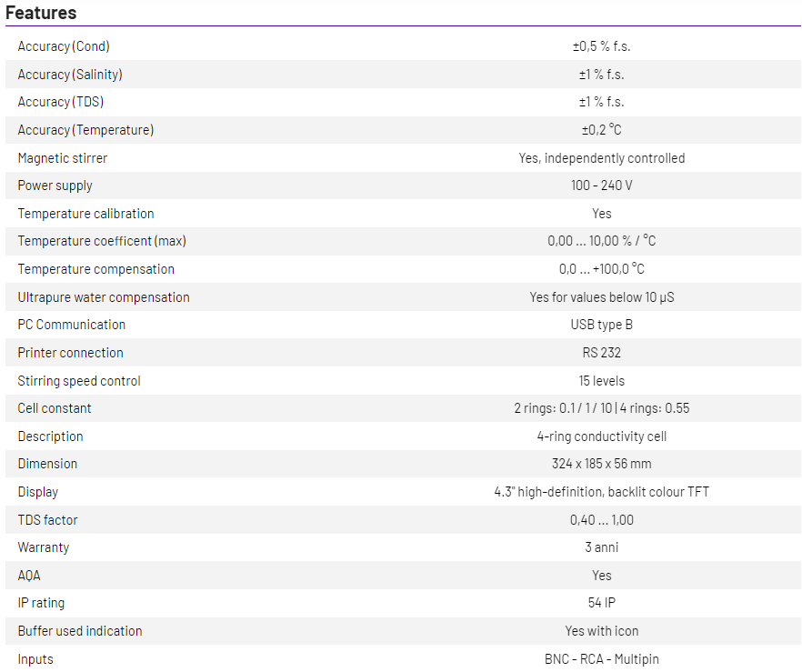Screen dimensions: 802x672
Task: Click the Ultrapure water compensation label
Action: (x=104, y=297)
